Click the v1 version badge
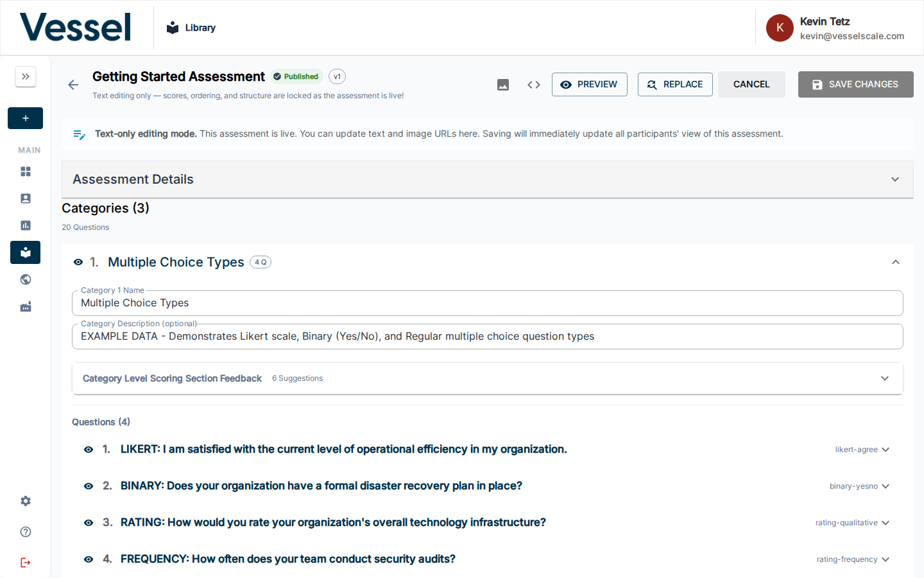The width and height of the screenshot is (924, 578). tap(338, 76)
